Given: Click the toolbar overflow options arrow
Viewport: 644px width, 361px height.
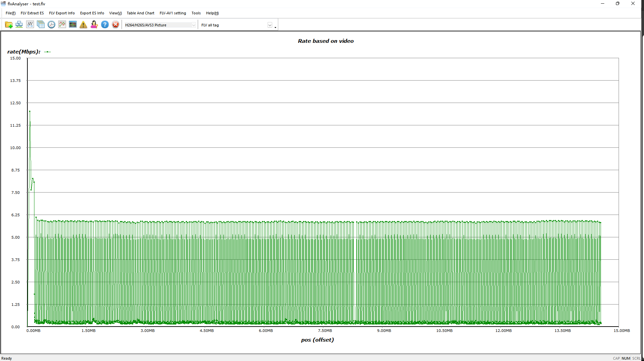Looking at the screenshot, I should (x=276, y=27).
